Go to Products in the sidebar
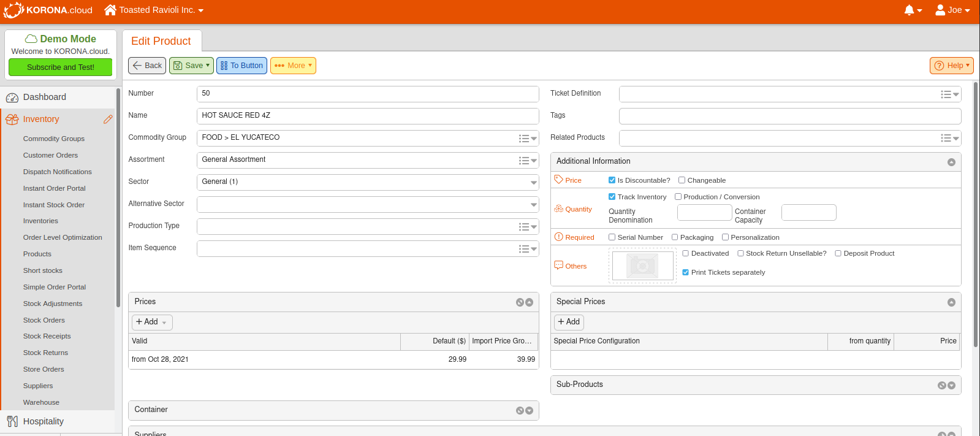The image size is (980, 436). (x=37, y=254)
